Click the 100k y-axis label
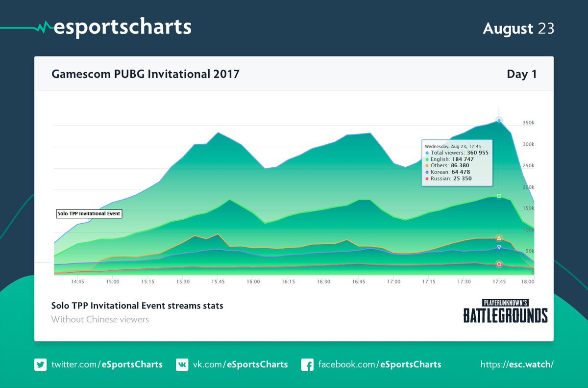The image size is (588, 388). [529, 230]
